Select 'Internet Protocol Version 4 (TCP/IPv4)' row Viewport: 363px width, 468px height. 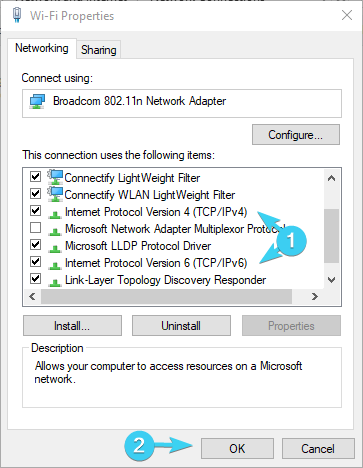156,212
